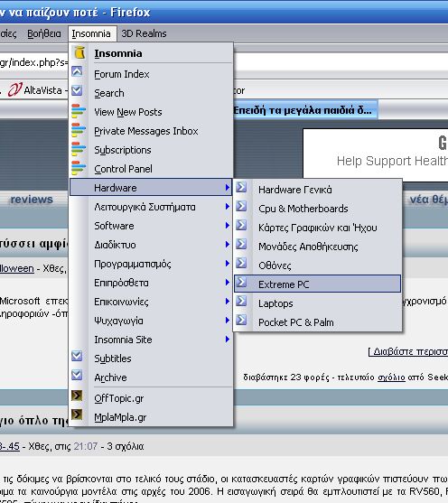Choose Cpu & Motherboards entry

[317, 209]
